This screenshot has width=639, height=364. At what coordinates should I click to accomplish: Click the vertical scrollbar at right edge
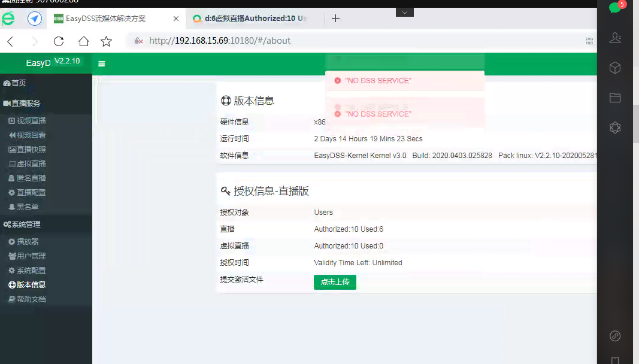(636, 124)
